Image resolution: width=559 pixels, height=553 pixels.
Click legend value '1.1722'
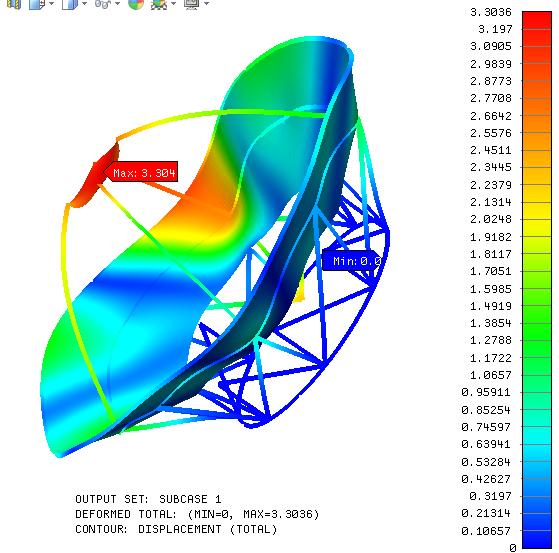pos(491,358)
